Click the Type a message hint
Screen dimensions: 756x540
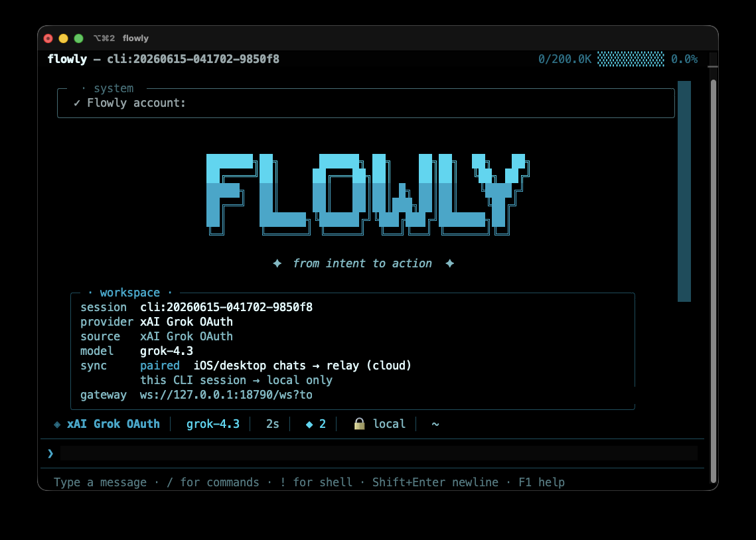pyautogui.click(x=100, y=482)
